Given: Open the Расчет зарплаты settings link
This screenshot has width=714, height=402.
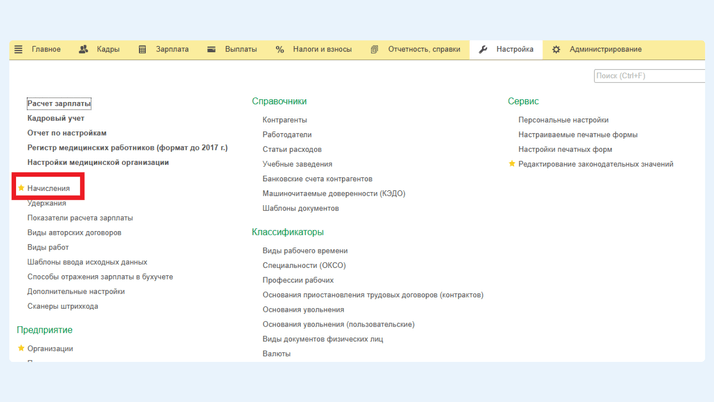Looking at the screenshot, I should click(x=59, y=103).
